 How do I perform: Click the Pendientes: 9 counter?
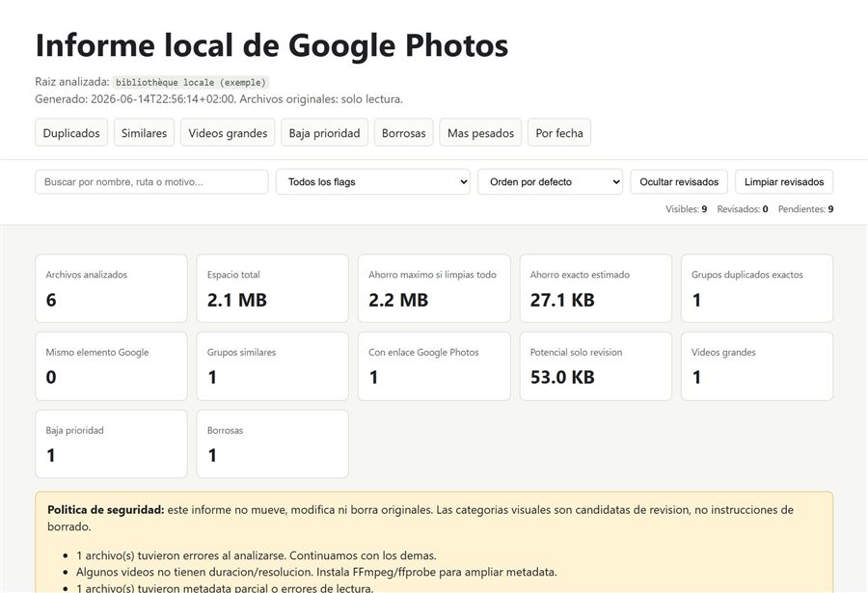(x=805, y=209)
